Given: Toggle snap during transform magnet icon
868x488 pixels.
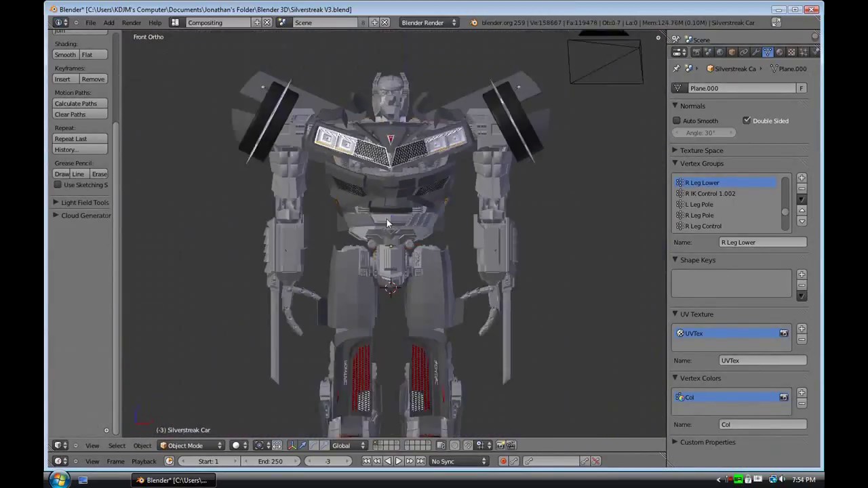Looking at the screenshot, I should click(468, 445).
